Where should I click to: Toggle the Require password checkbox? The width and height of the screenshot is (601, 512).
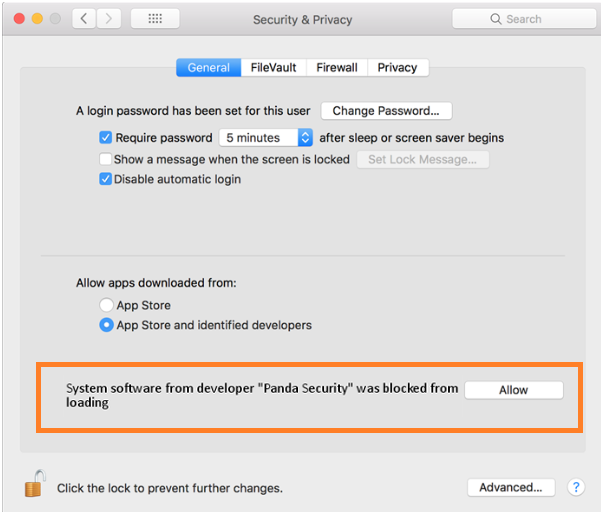point(105,138)
